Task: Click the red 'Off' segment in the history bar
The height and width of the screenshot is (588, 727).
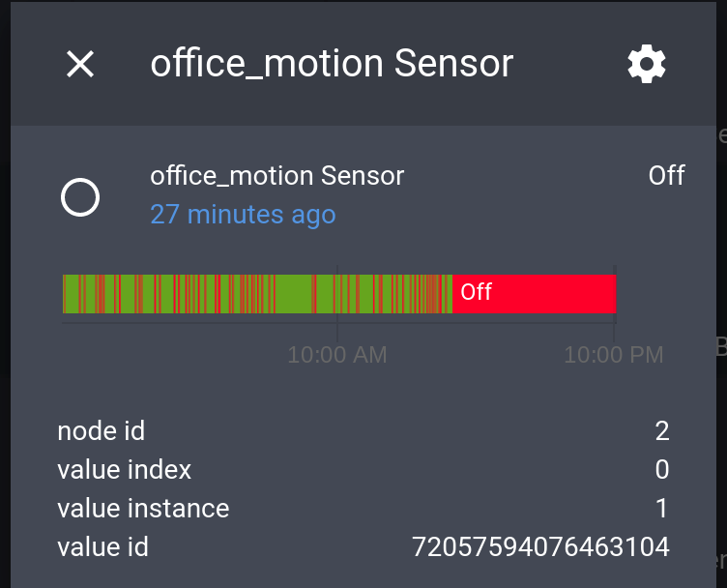Action: 534,293
